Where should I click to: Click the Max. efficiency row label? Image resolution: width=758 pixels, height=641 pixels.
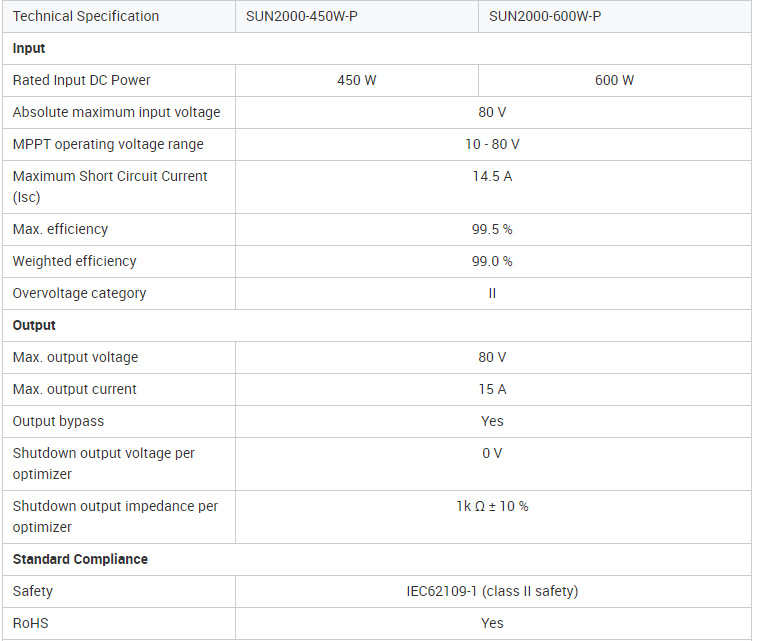60,229
